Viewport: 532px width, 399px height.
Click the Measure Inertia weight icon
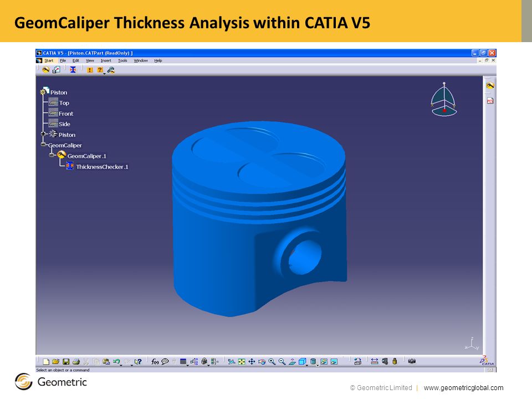(x=395, y=362)
